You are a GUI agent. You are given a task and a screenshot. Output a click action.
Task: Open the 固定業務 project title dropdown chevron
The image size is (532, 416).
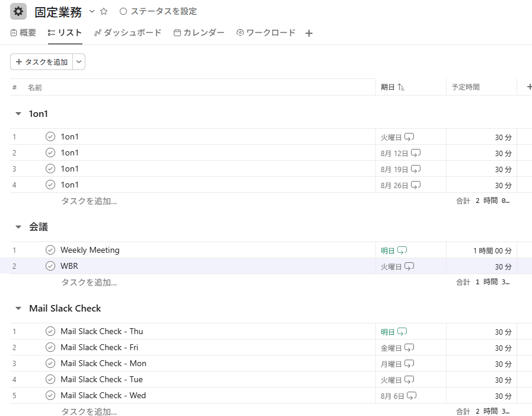click(92, 11)
